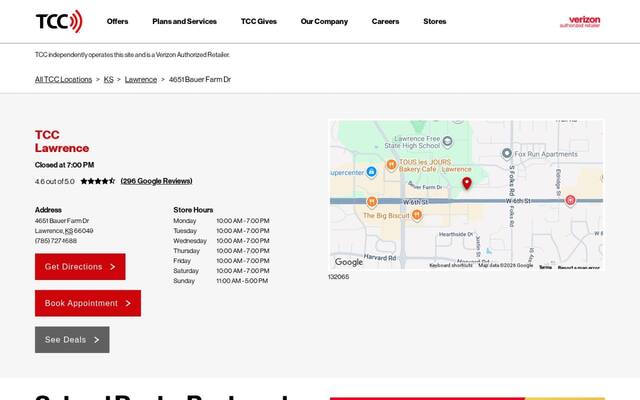This screenshot has height=400, width=640.
Task: Open the 296 Google Reviews link
Action: [156, 181]
